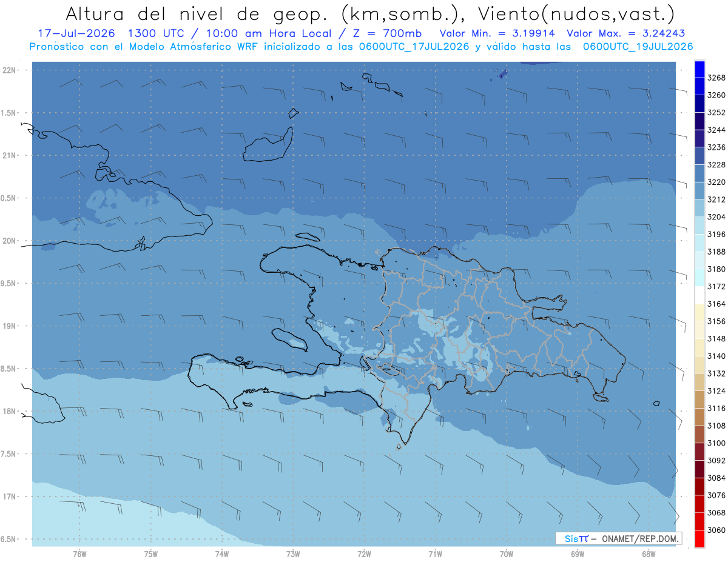This screenshot has height=562, width=728.
Task: Click the '20N' latitude label
Action: 9,241
